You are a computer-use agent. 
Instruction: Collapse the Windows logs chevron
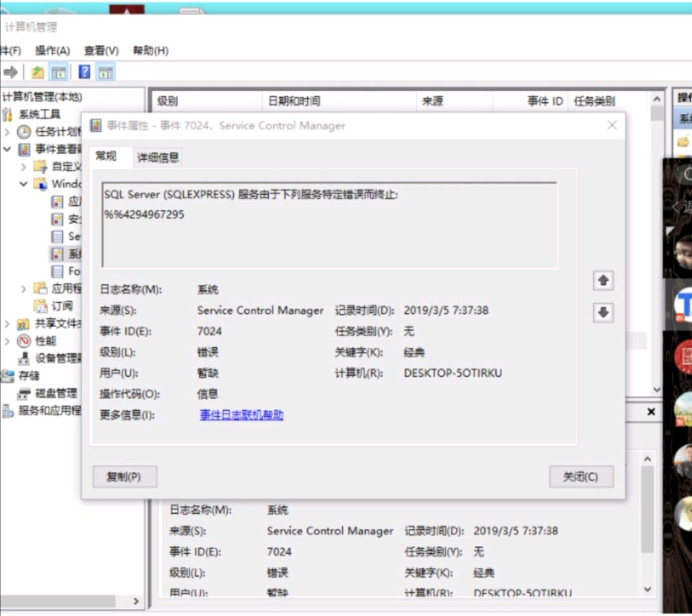(x=23, y=184)
